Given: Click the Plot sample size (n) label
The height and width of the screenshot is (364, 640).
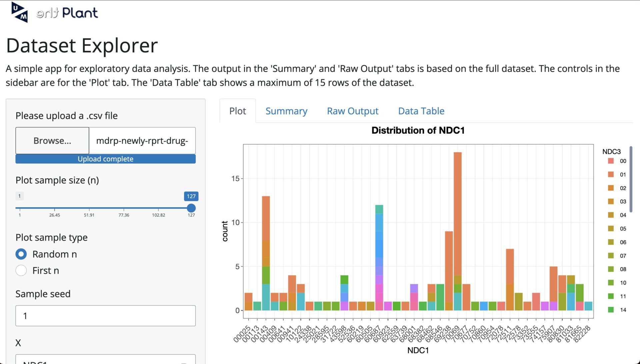Looking at the screenshot, I should pos(57,180).
